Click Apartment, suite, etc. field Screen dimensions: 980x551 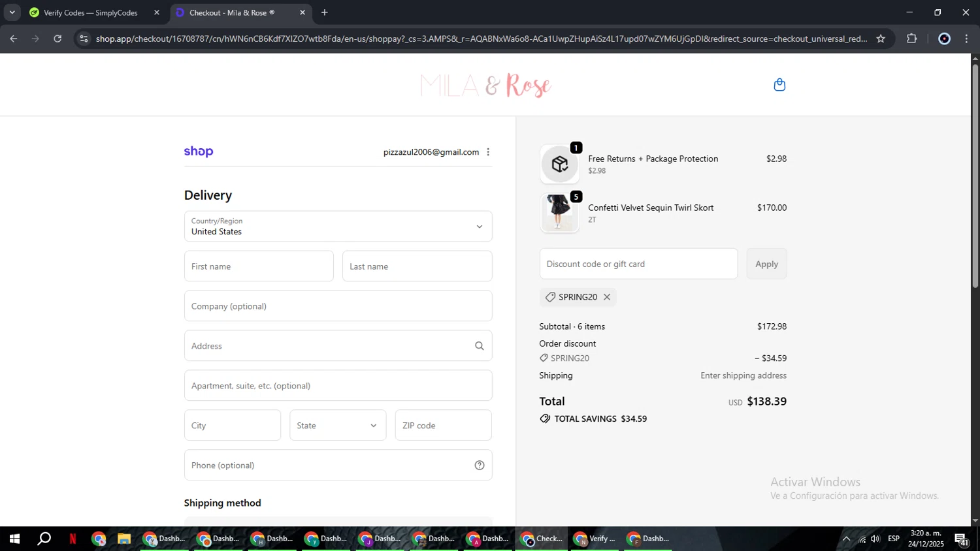pos(338,386)
